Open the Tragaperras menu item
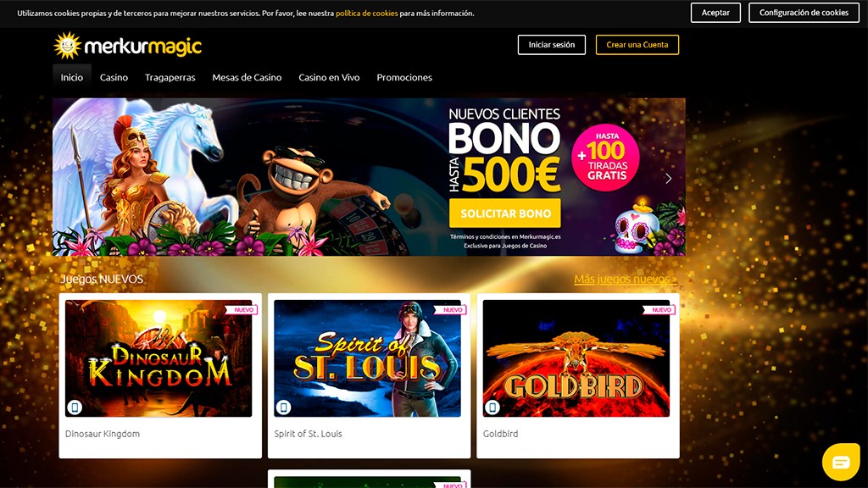 tap(170, 77)
